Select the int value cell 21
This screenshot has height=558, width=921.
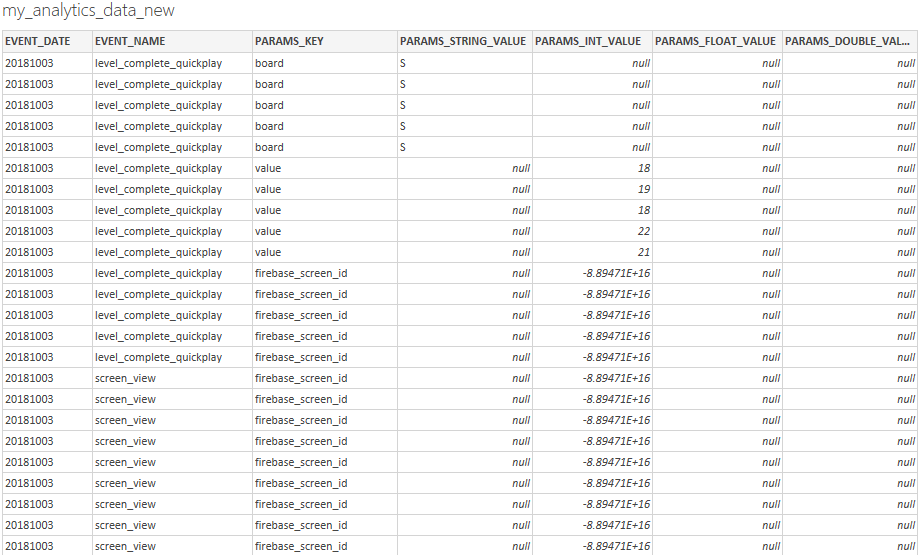[592, 252]
